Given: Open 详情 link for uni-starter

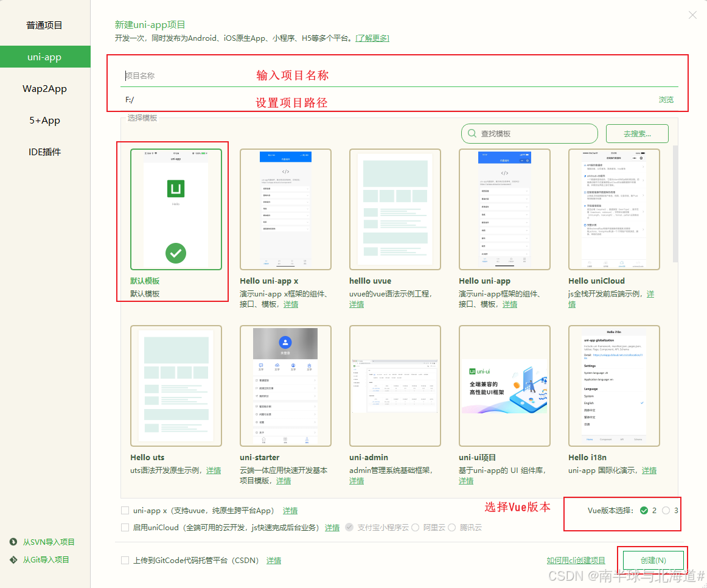Looking at the screenshot, I should 284,481.
